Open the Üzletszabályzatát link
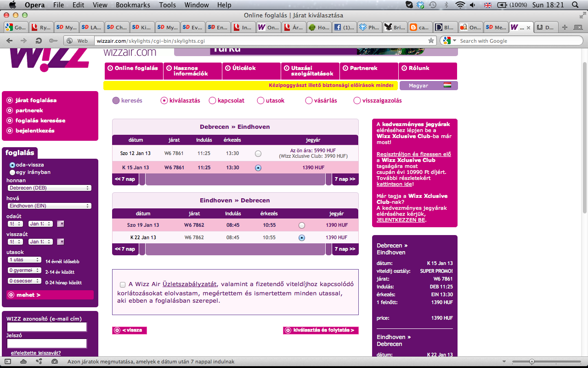Viewport: 588px width, 368px height. [x=189, y=284]
